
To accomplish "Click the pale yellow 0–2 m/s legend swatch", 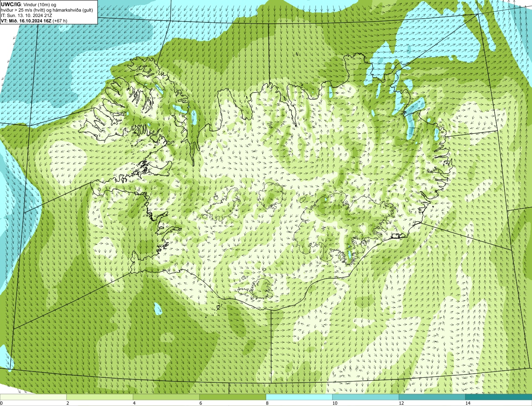I will [33, 397].
